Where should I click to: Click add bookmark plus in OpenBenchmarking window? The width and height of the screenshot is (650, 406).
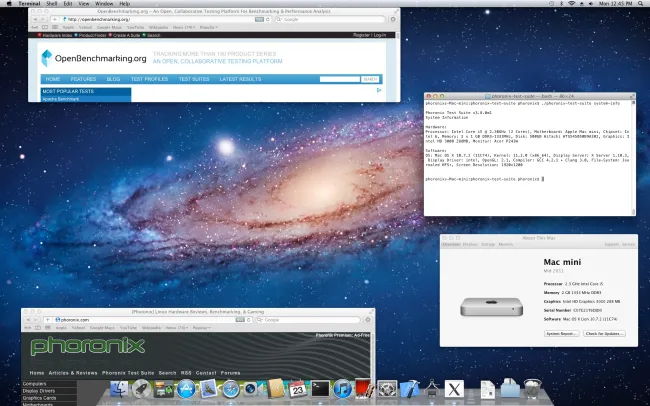coord(55,19)
